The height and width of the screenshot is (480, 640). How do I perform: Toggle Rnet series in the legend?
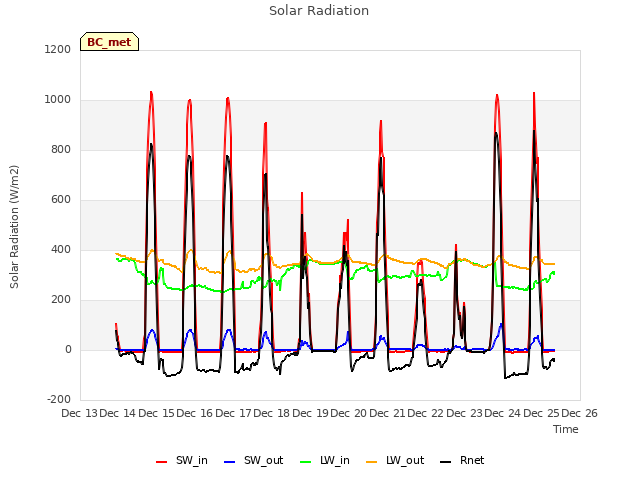(462, 460)
